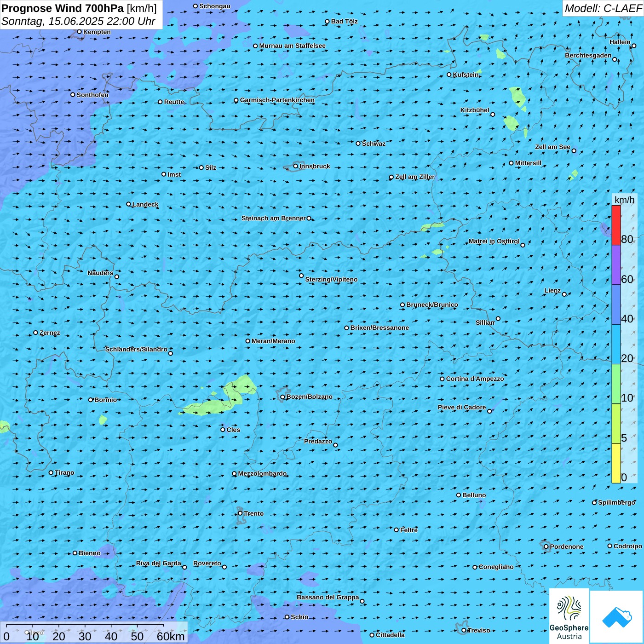The width and height of the screenshot is (644, 644).
Task: Click the 'Riva del Garda' label
Action: pos(159,563)
